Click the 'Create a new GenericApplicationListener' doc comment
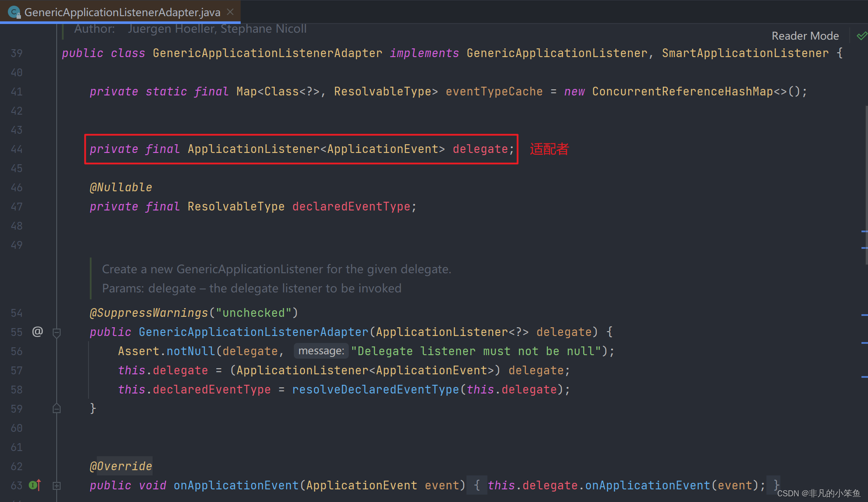 click(276, 269)
